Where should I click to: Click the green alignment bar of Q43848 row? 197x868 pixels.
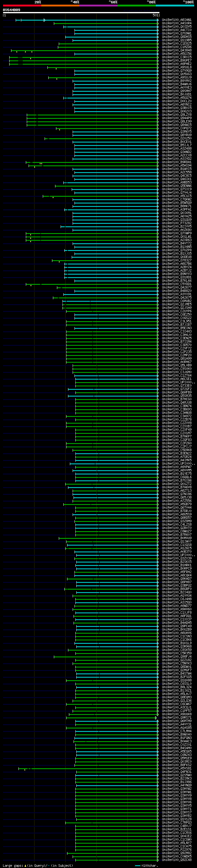[x=85, y=50]
